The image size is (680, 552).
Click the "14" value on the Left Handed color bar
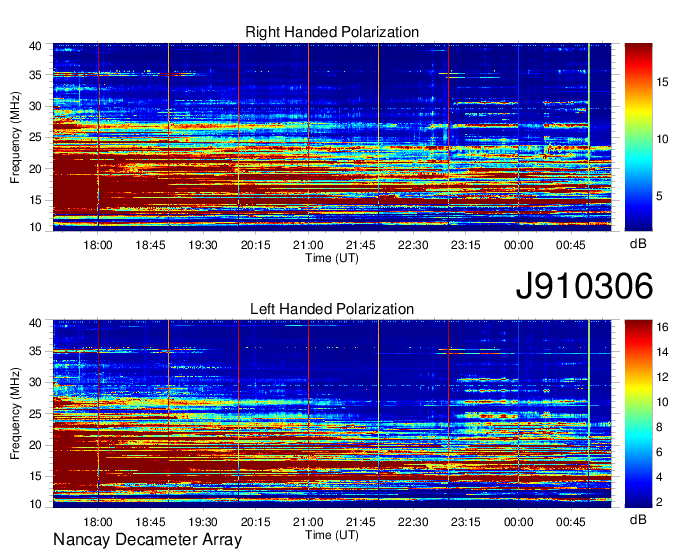point(662,352)
